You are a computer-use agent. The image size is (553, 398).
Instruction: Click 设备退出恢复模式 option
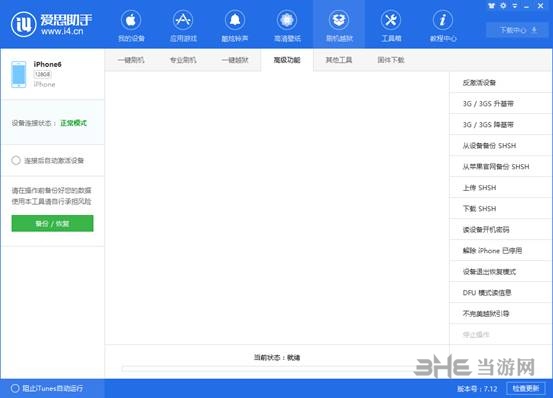(x=500, y=271)
